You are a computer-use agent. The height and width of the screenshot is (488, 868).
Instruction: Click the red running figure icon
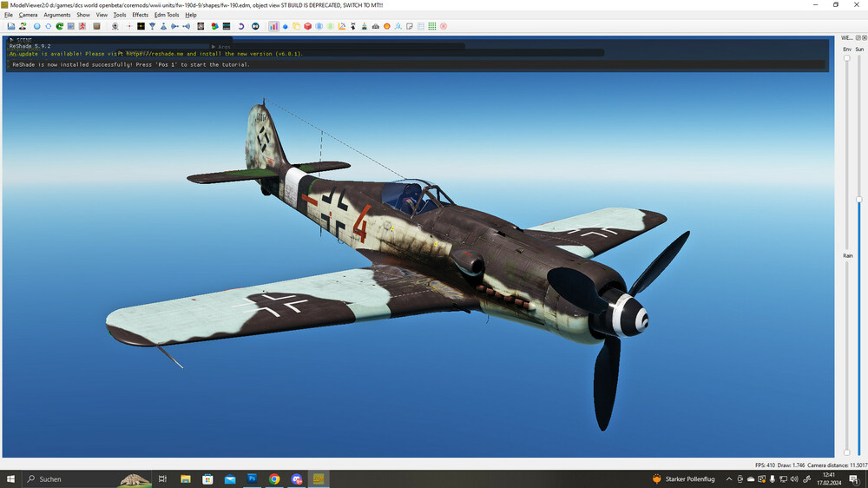tap(82, 26)
